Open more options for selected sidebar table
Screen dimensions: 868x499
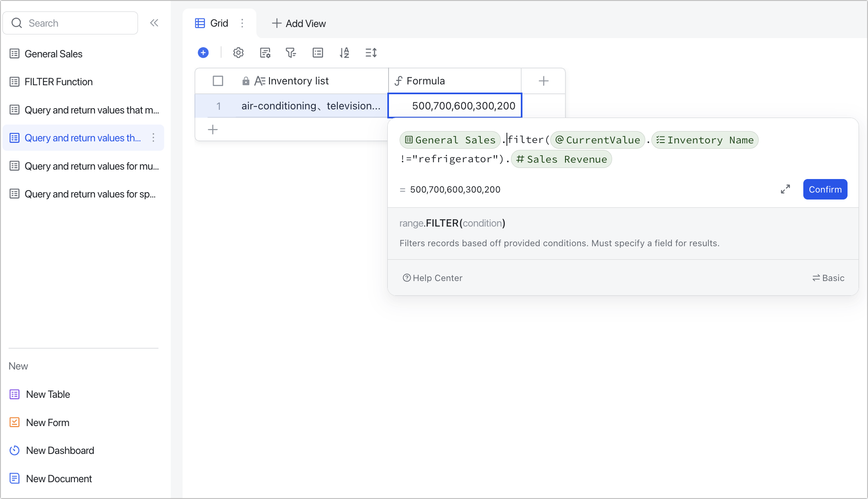(x=154, y=138)
